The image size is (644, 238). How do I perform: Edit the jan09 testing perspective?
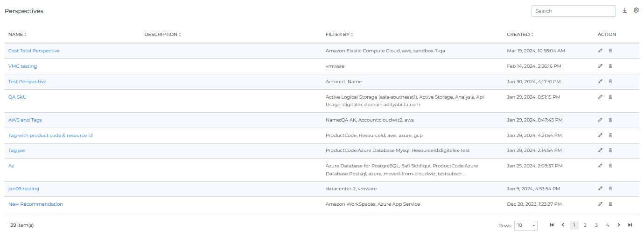click(600, 189)
